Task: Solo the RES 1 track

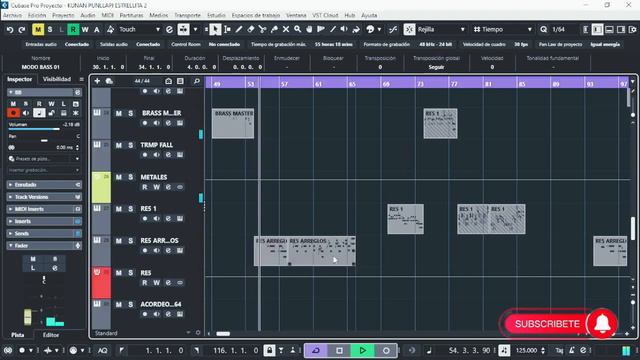Action: pos(131,209)
